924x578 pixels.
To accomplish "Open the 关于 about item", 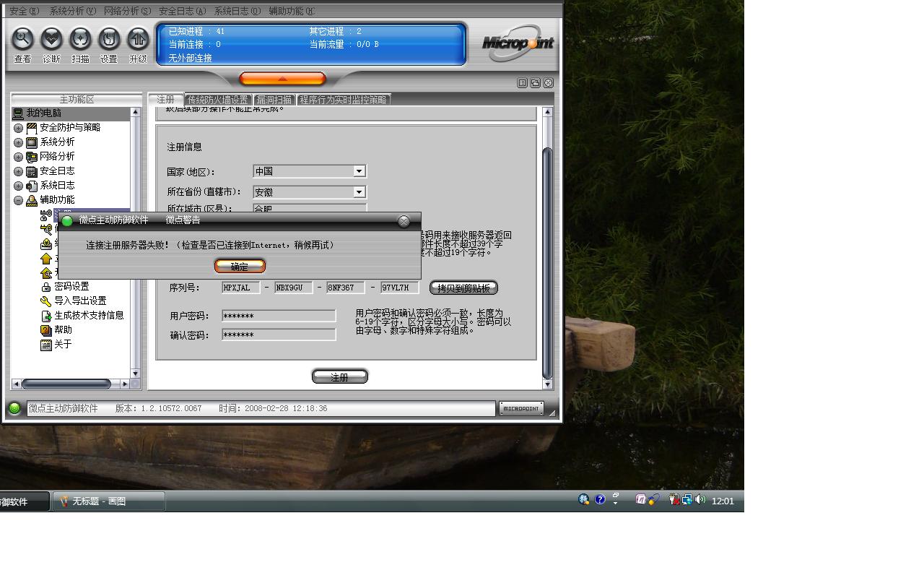I will (x=56, y=344).
